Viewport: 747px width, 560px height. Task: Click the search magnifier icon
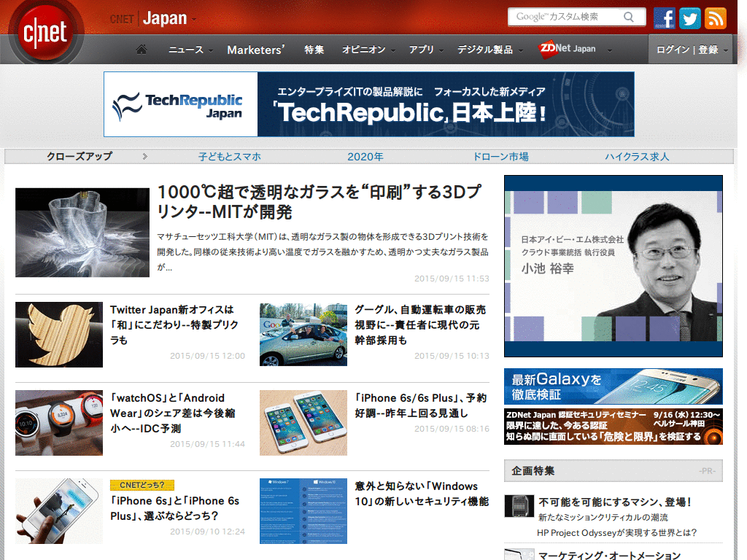629,16
